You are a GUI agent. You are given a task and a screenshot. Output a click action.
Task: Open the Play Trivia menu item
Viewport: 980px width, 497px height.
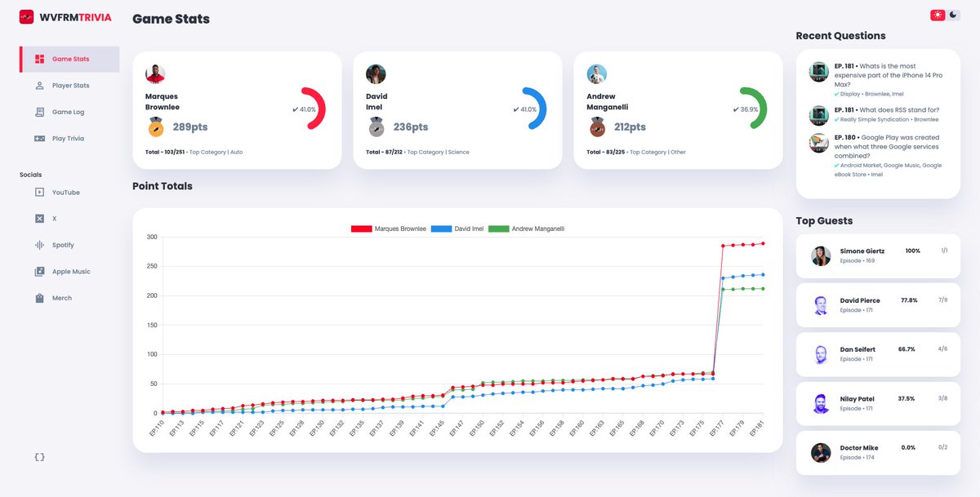click(x=69, y=139)
